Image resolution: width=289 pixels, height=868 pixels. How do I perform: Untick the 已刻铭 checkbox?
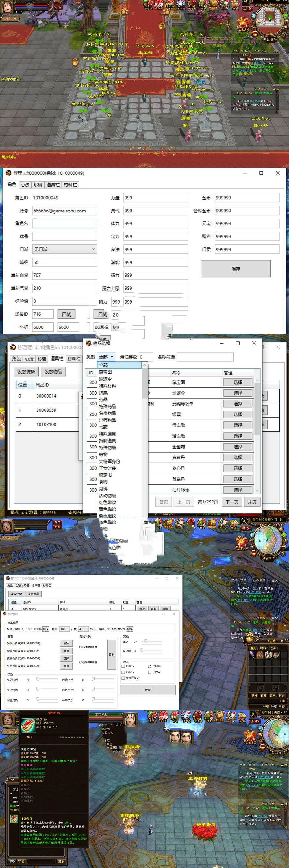click(150, 666)
